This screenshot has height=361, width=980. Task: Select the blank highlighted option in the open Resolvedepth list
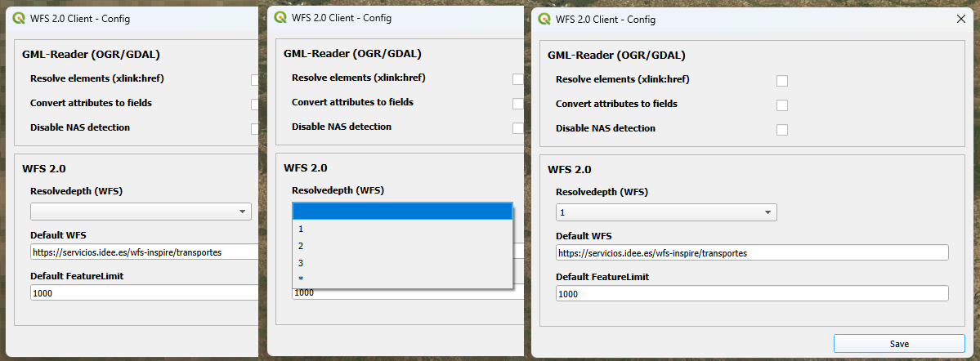[x=402, y=212]
